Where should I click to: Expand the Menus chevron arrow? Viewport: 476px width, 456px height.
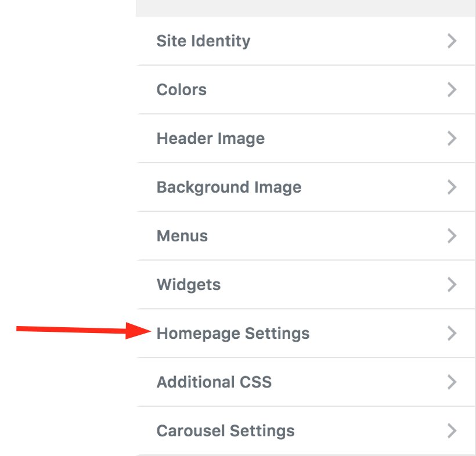point(452,236)
